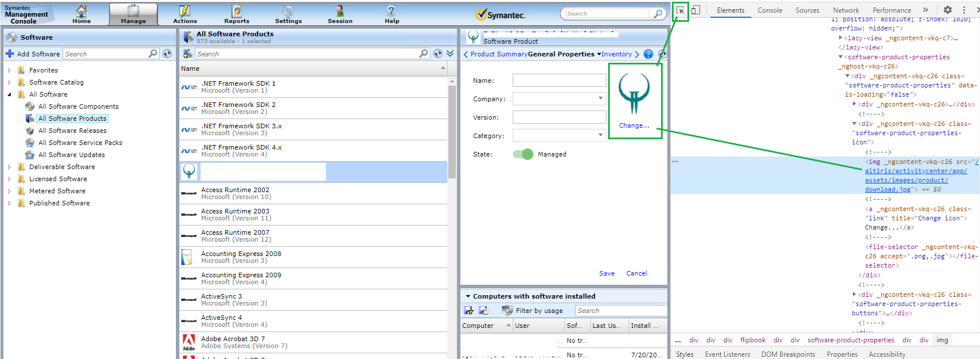Click the save-results icon in computers toolbar
The width and height of the screenshot is (980, 359).
coord(469,311)
